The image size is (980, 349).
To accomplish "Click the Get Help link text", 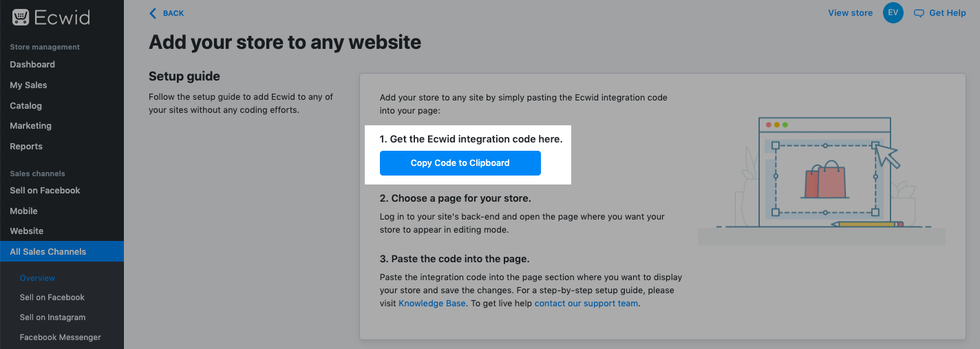I will pos(948,13).
